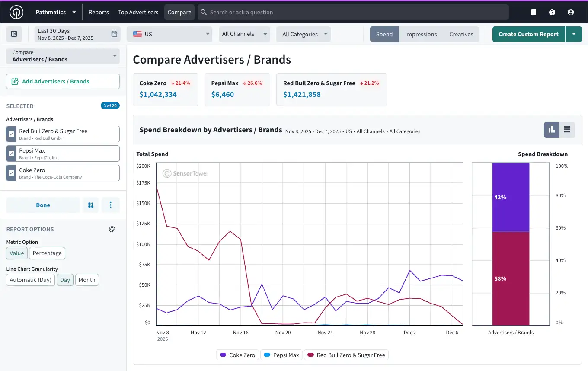Open Create Custom Report arrow dropdown
588x371 pixels.
coord(574,34)
